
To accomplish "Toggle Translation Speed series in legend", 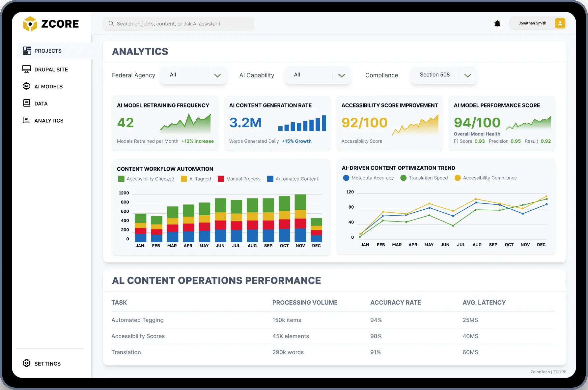I will (424, 178).
